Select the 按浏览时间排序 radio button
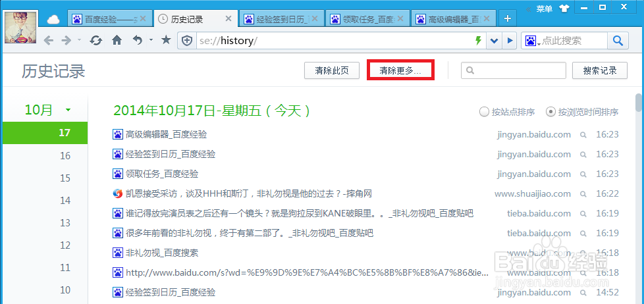This screenshot has height=304, width=644. pyautogui.click(x=550, y=112)
